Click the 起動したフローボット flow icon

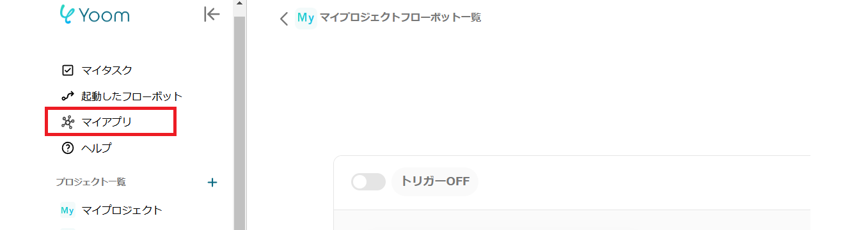[x=68, y=96]
